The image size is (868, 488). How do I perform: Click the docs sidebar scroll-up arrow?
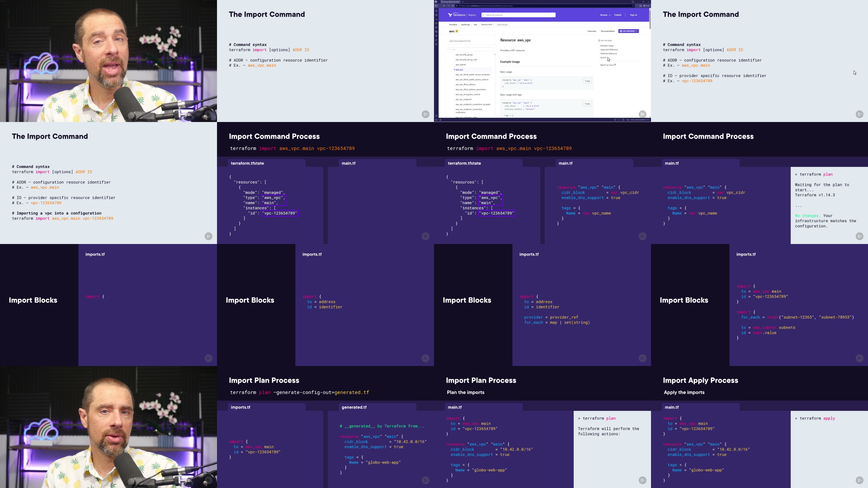click(x=495, y=54)
